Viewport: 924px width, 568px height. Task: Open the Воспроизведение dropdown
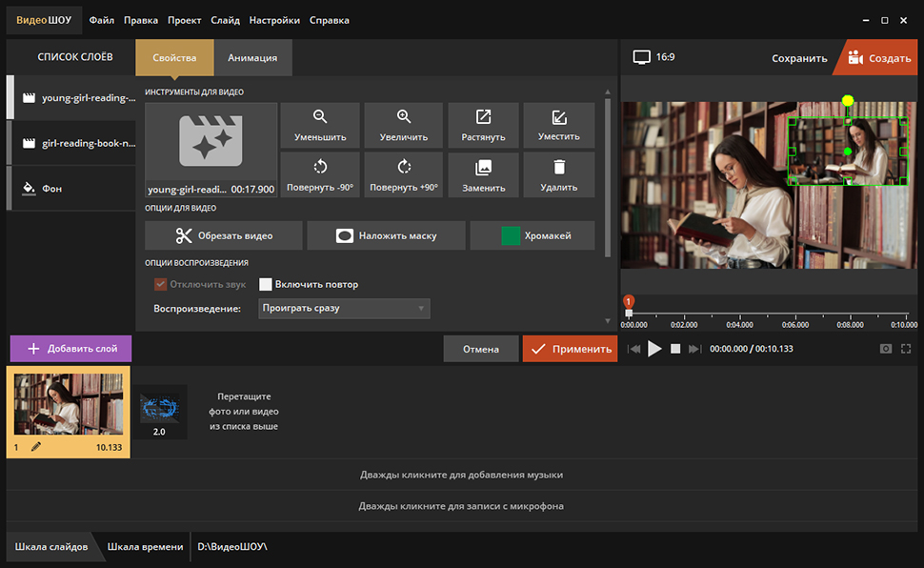coord(344,309)
